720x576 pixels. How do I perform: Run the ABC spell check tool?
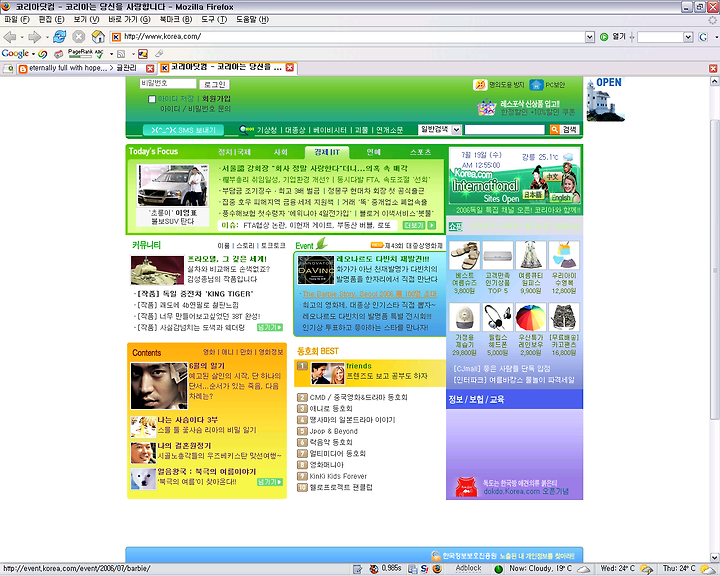point(99,54)
